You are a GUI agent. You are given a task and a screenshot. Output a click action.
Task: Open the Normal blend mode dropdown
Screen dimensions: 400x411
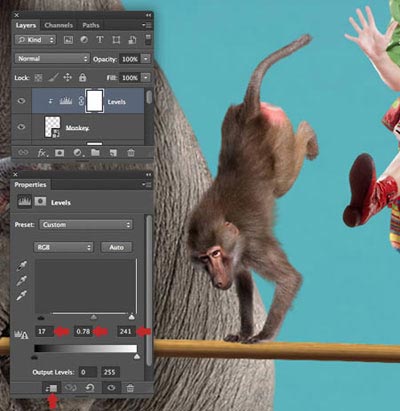point(52,59)
